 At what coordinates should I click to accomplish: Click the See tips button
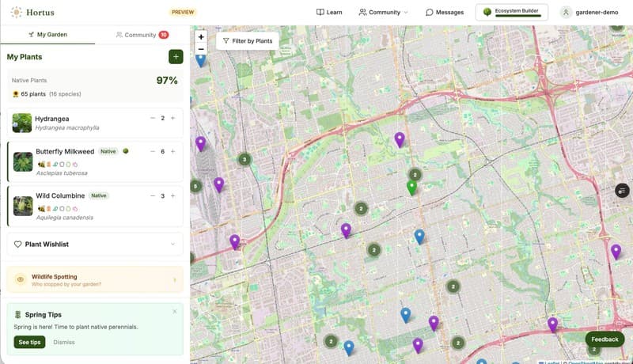[x=29, y=342]
